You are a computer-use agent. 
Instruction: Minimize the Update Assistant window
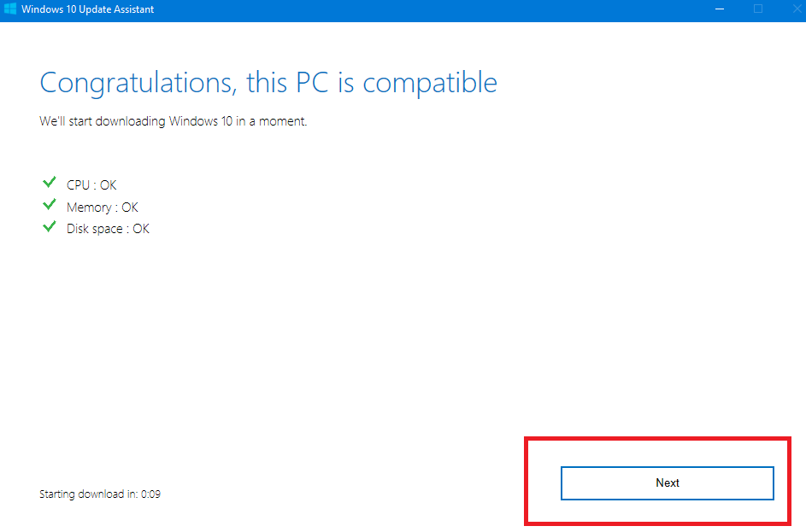(720, 9)
